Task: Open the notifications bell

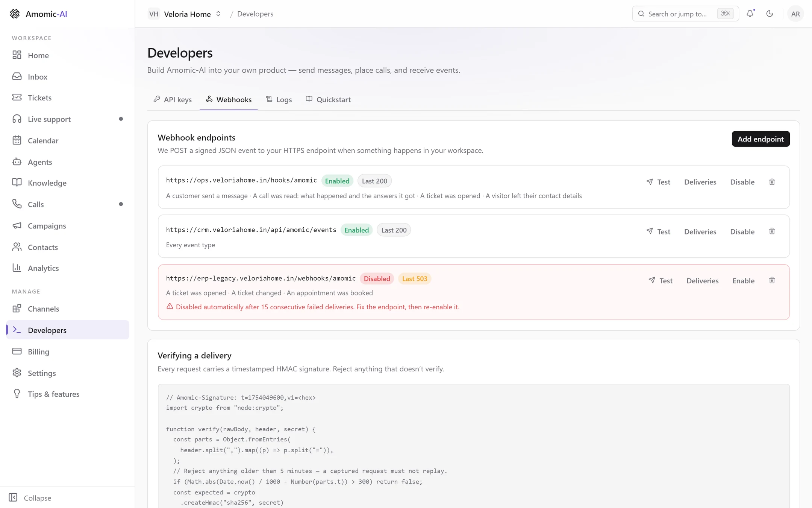Action: [x=750, y=14]
